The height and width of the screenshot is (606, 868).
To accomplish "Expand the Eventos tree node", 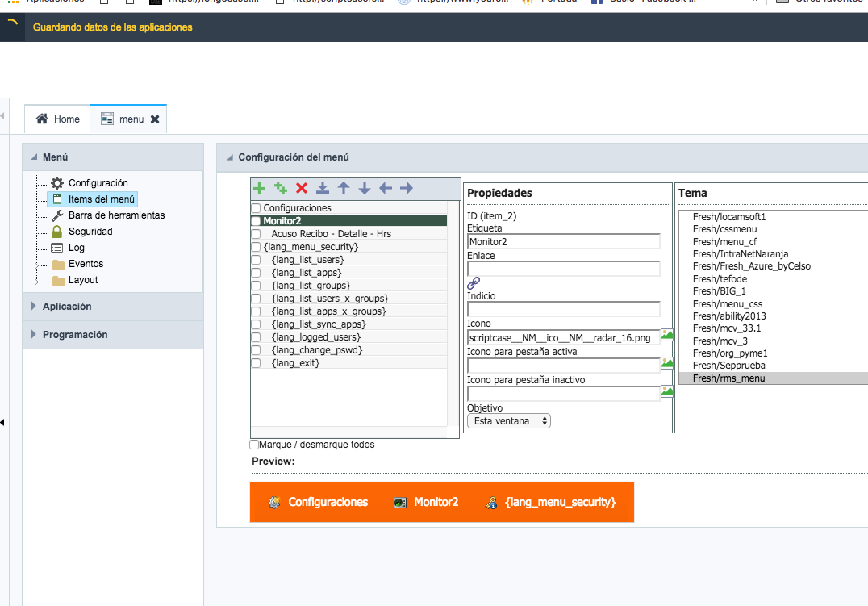I will (37, 266).
